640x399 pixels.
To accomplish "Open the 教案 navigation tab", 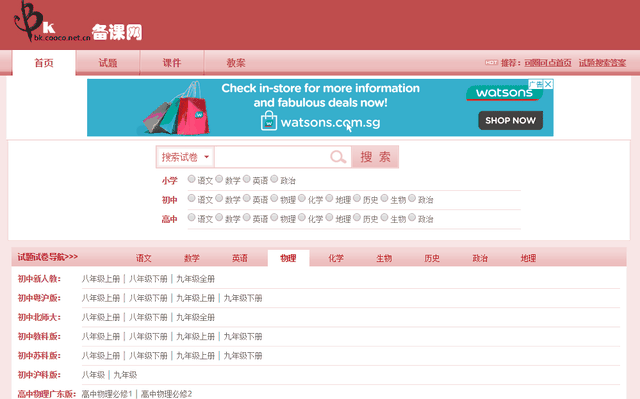I will (236, 63).
